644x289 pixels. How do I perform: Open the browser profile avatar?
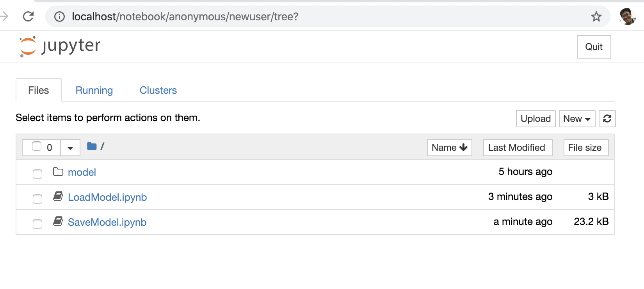pos(627,16)
